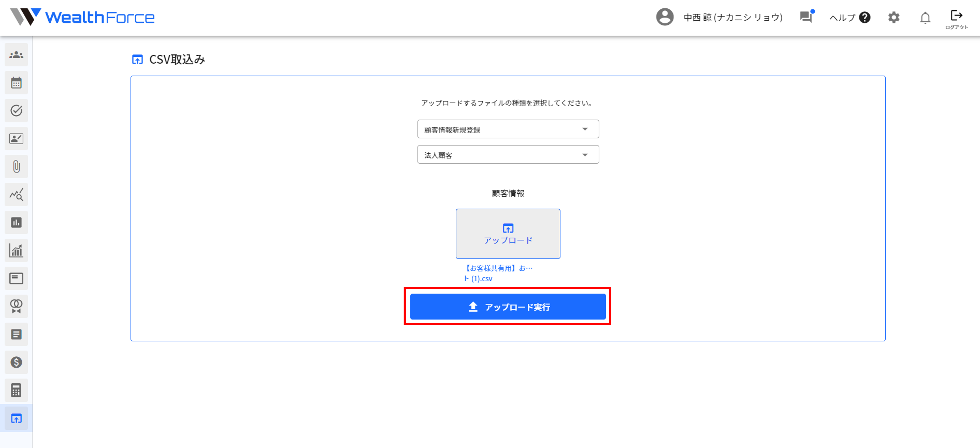Open the dollar coin sidebar icon
This screenshot has width=980, height=448.
click(x=16, y=362)
